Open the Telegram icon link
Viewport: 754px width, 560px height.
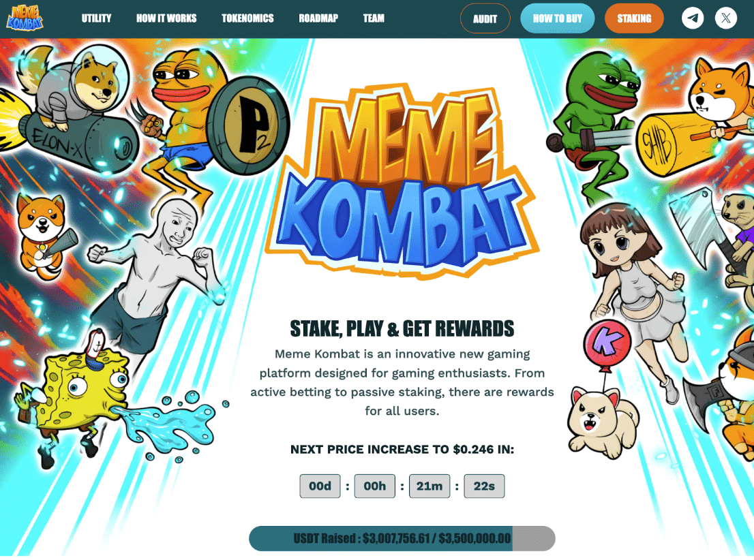click(x=693, y=18)
